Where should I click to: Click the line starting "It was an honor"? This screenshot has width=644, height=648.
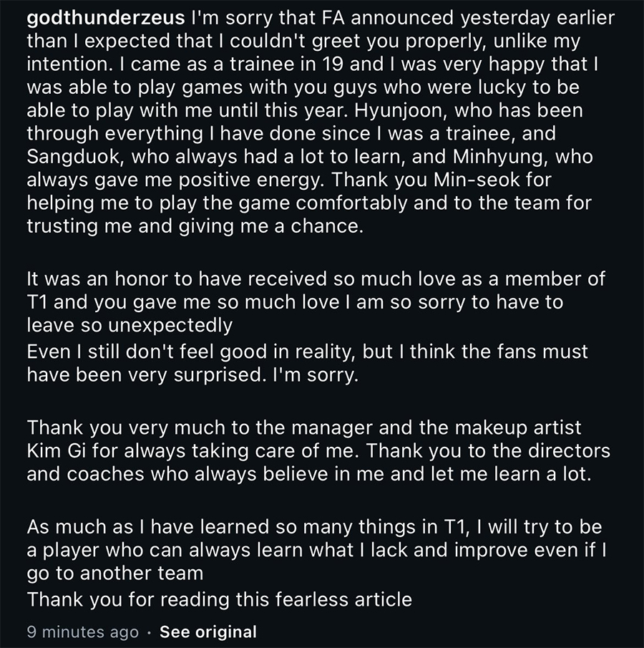(315, 279)
